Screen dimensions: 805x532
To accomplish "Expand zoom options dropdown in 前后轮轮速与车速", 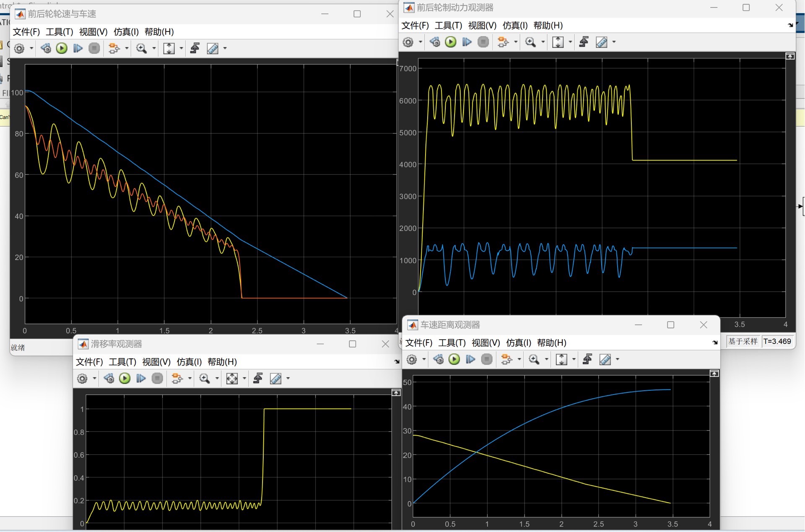I will point(153,48).
